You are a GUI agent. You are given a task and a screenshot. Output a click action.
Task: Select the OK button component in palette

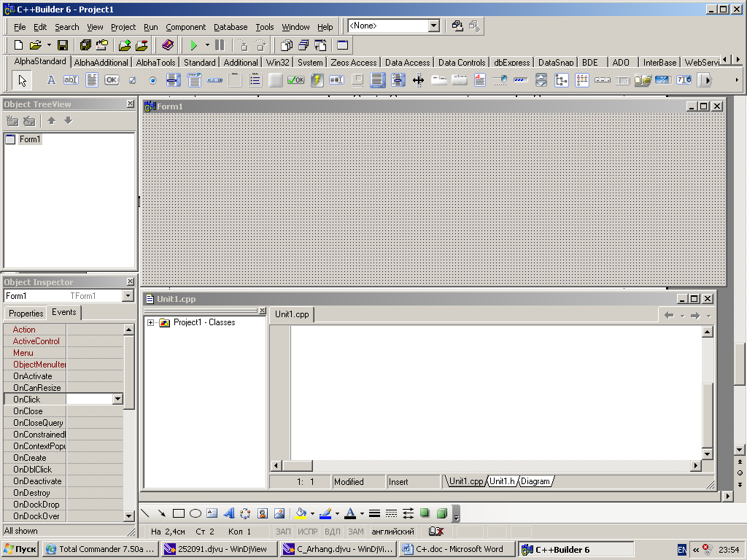[x=112, y=80]
